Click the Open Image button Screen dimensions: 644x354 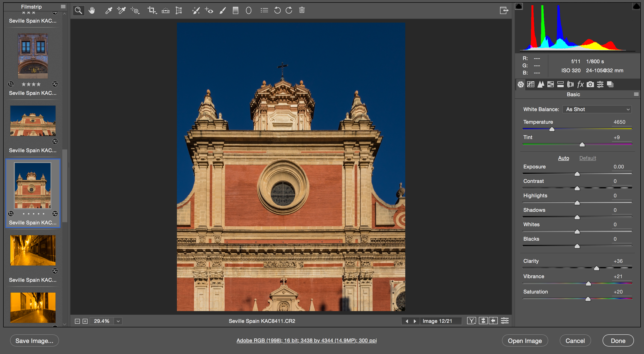coord(525,340)
